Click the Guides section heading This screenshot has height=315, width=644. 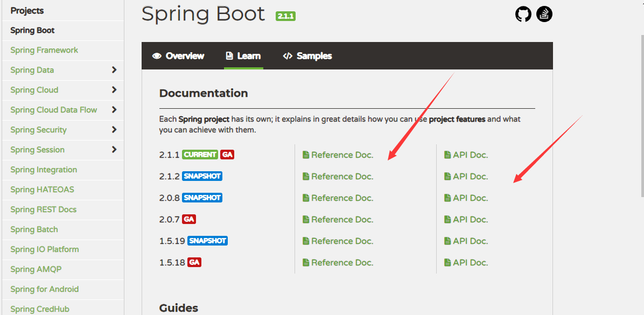[x=179, y=308]
